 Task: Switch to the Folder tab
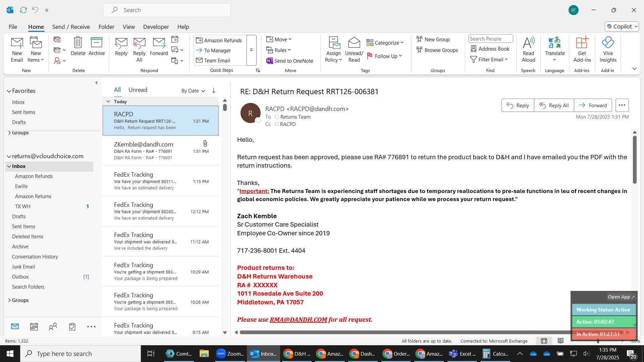(106, 27)
